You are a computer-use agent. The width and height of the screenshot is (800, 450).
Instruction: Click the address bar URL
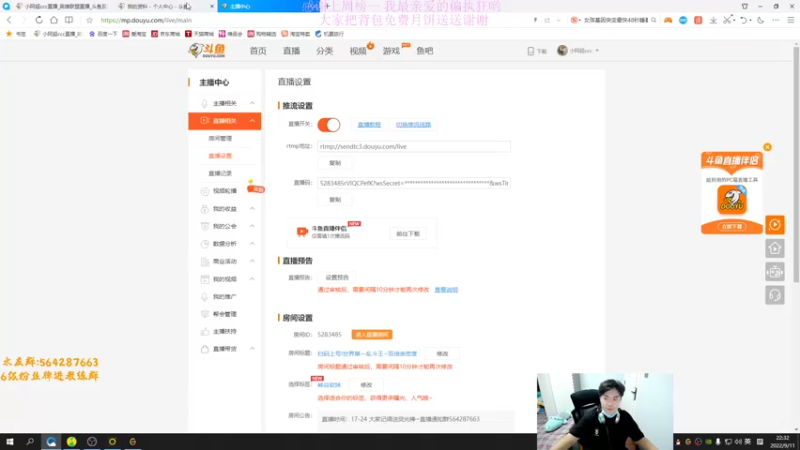tap(146, 20)
